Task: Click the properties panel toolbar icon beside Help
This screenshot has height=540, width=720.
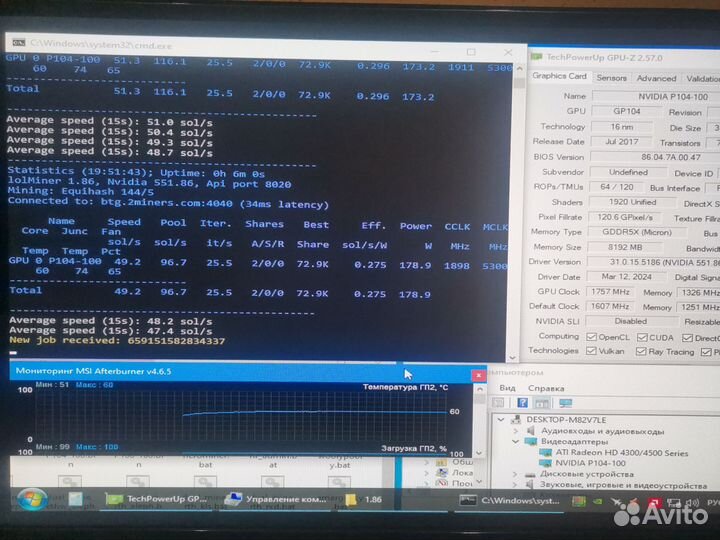Action: click(541, 403)
